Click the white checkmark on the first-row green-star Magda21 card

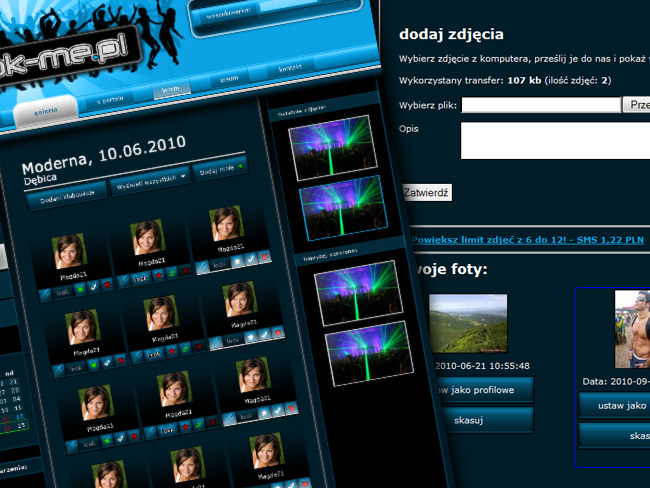point(94,286)
